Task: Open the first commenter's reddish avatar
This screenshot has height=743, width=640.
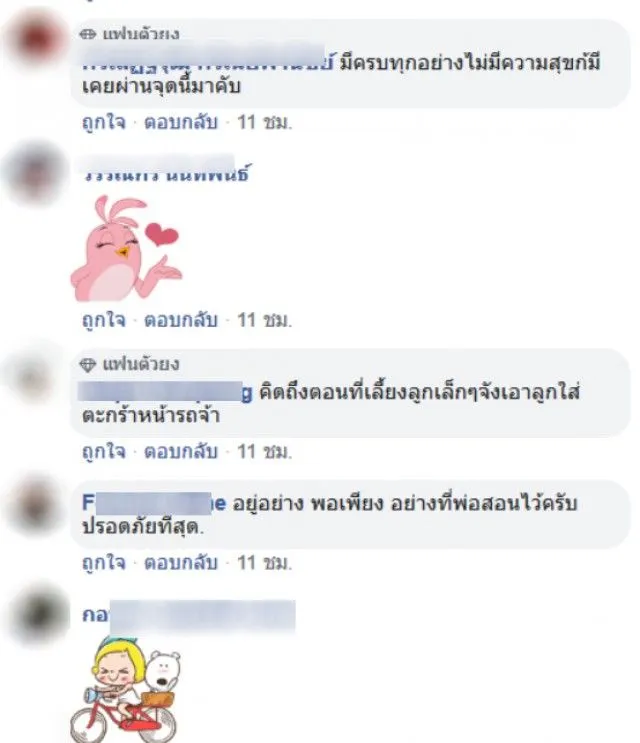Action: coord(36,38)
